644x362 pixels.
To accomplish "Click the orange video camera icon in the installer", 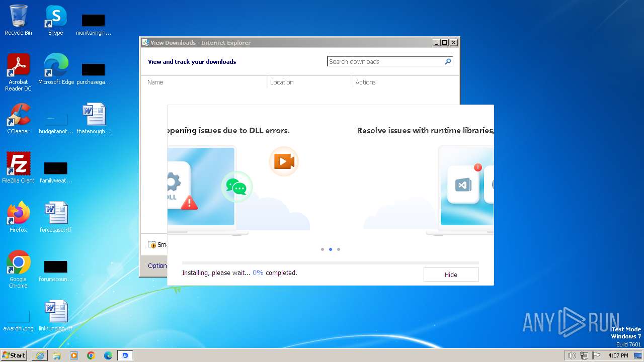I will pos(284,161).
